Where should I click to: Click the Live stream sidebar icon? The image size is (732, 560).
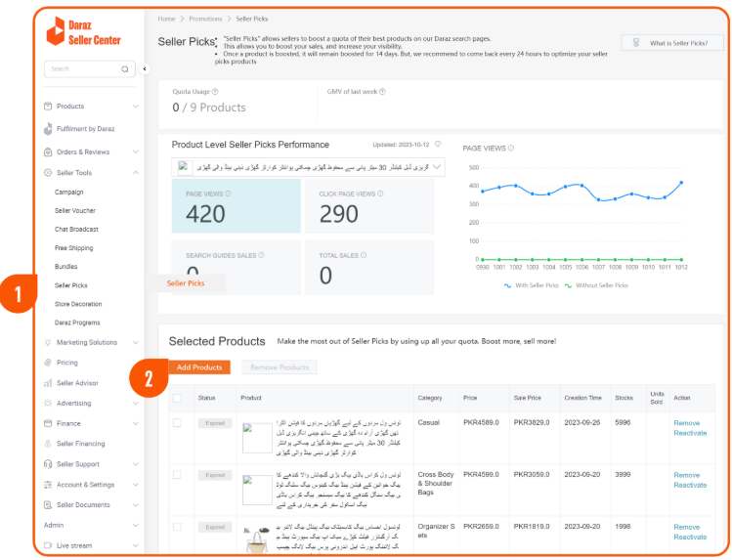pyautogui.click(x=48, y=545)
